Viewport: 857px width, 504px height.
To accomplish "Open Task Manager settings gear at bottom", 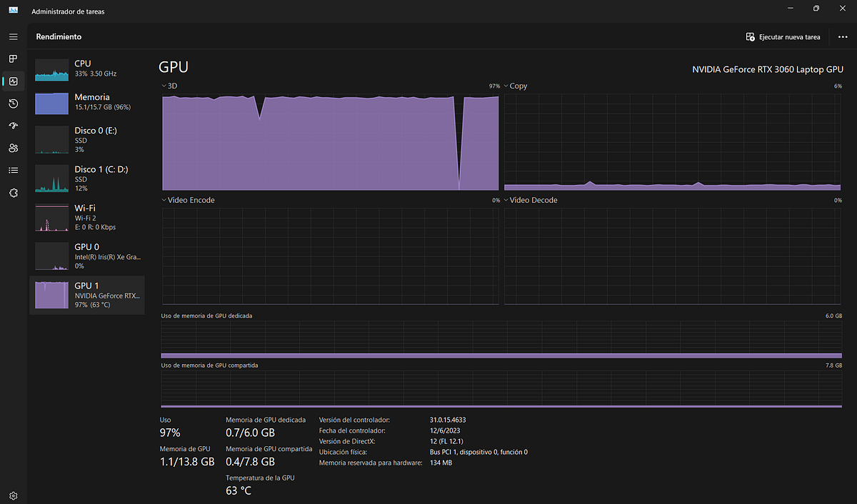I will point(13,495).
